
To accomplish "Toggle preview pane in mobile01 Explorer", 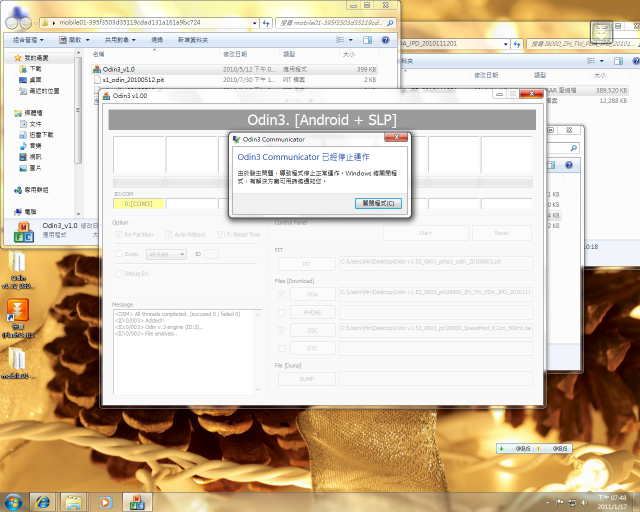I will pos(367,40).
